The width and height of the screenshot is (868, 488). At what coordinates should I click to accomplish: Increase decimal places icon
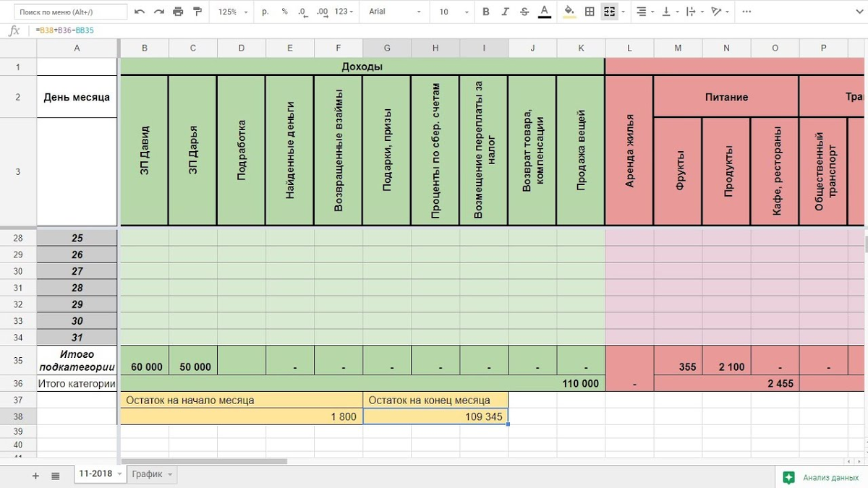(x=323, y=12)
